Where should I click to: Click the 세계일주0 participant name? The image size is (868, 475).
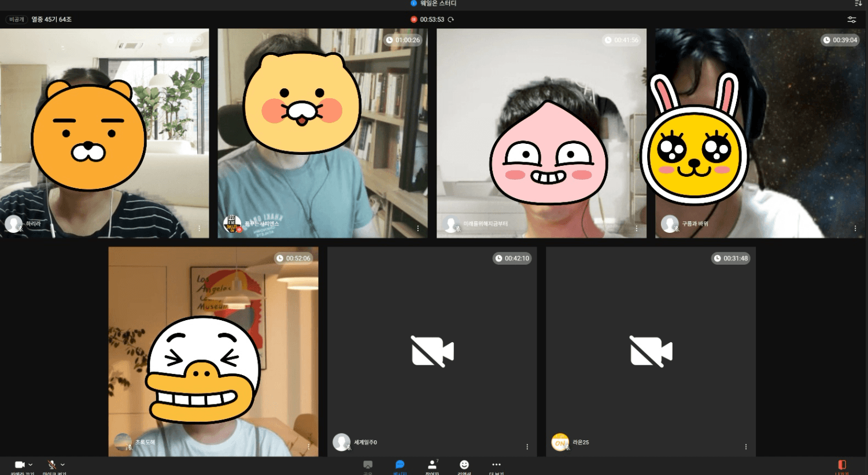point(365,443)
